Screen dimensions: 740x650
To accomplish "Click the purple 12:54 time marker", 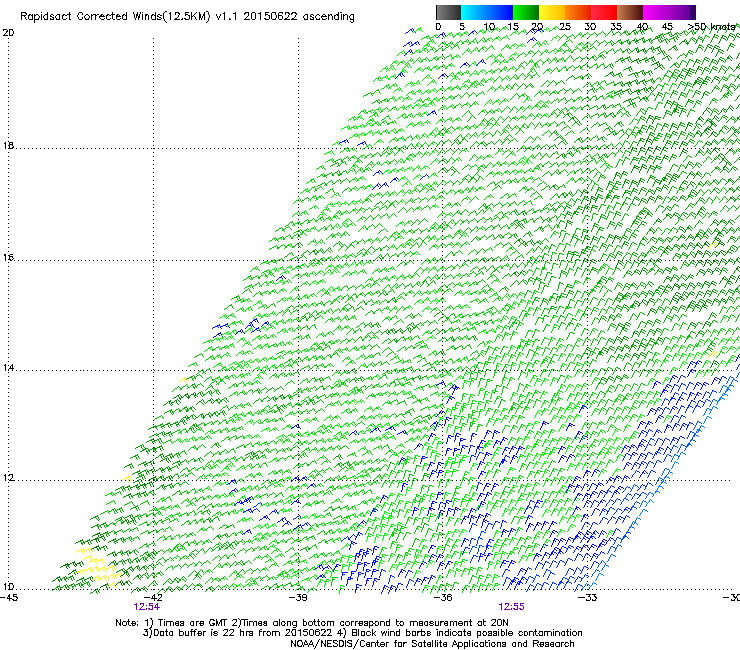I will (x=147, y=607).
